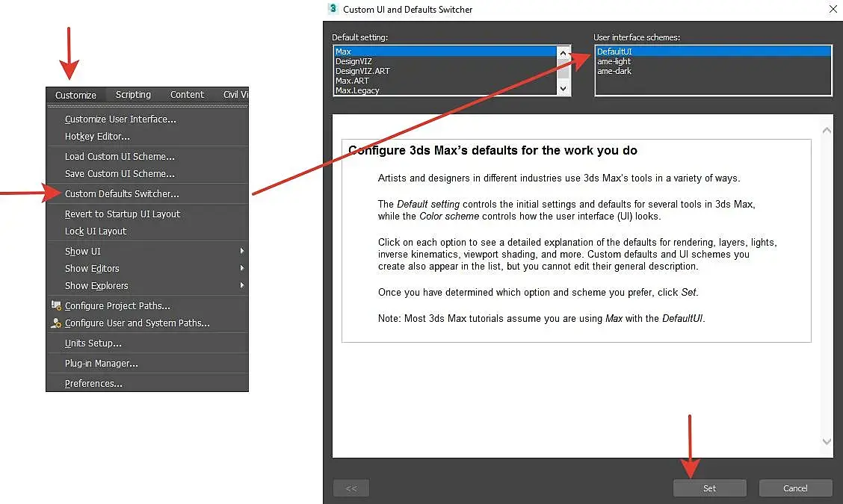Click Configure Project Paths icon
Viewport: 843px width, 504px height.
tap(56, 305)
